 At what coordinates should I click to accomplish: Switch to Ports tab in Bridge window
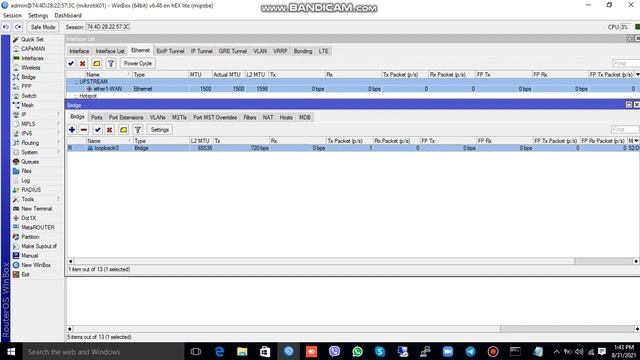97,117
